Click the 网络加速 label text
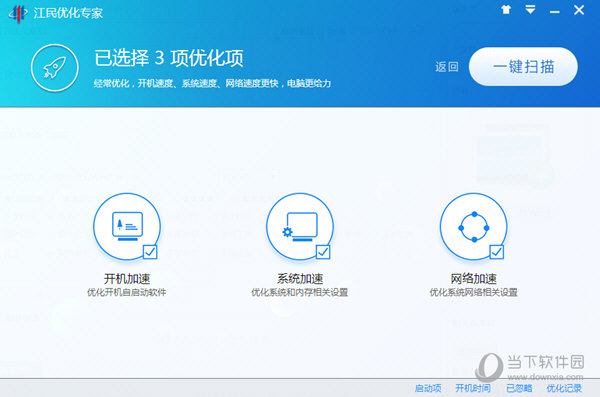 click(474, 278)
